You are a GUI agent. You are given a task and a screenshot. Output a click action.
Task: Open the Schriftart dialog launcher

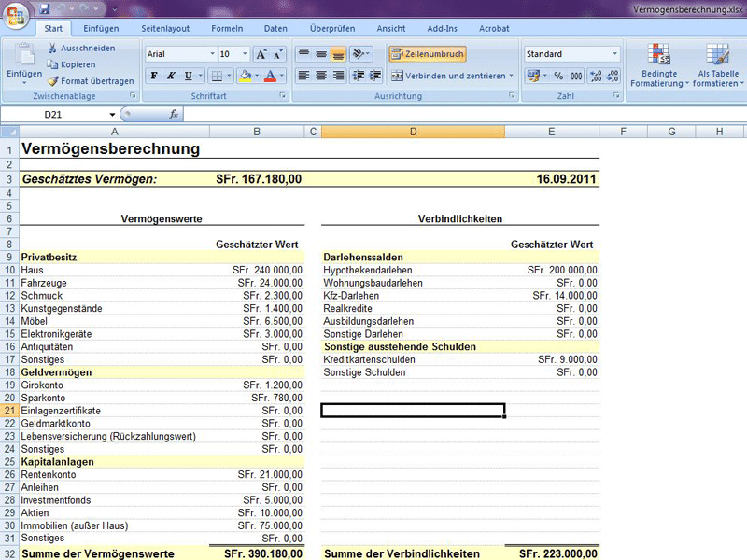tap(282, 96)
